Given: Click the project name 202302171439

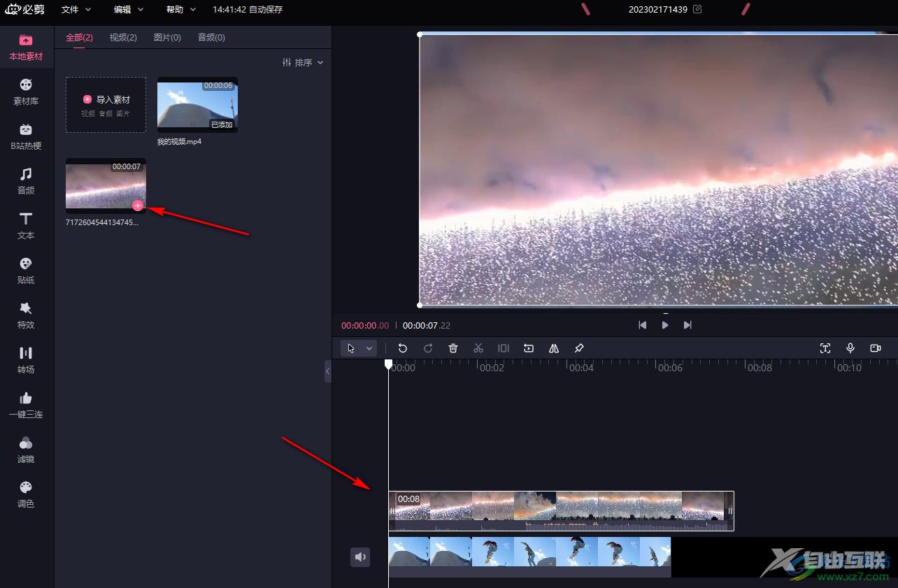Looking at the screenshot, I should point(657,9).
